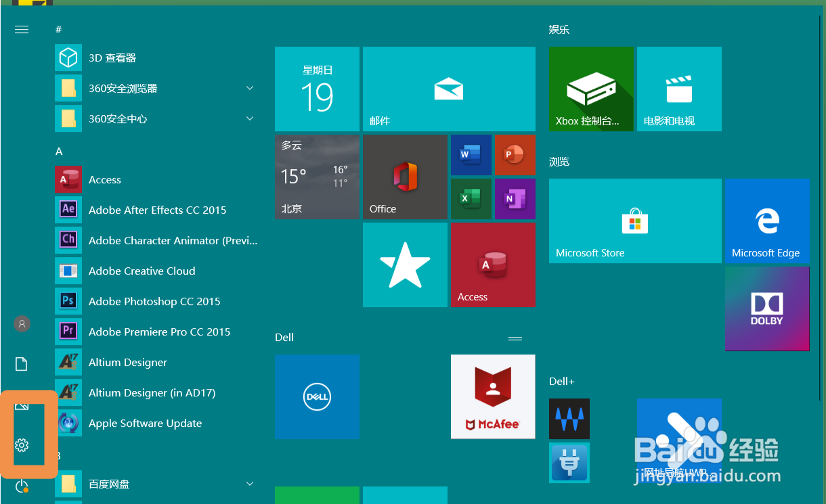Image resolution: width=826 pixels, height=504 pixels.
Task: Click the Dell group title
Action: (x=284, y=338)
